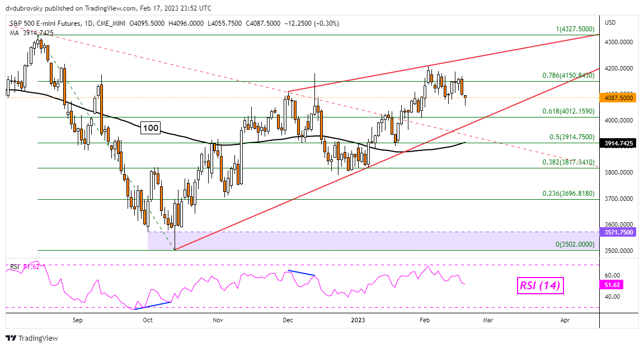Click the 4087.5000 current price tag
Viewport: 644px width, 348px height.
(x=618, y=98)
